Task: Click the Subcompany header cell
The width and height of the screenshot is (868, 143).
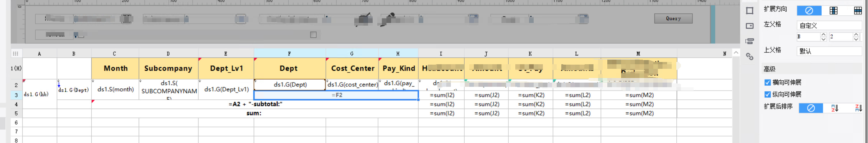Action: (x=168, y=68)
